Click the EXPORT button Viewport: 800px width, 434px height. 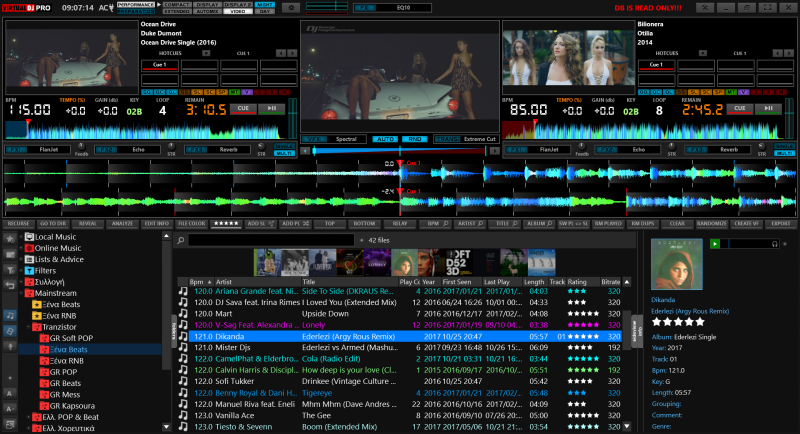pos(781,223)
